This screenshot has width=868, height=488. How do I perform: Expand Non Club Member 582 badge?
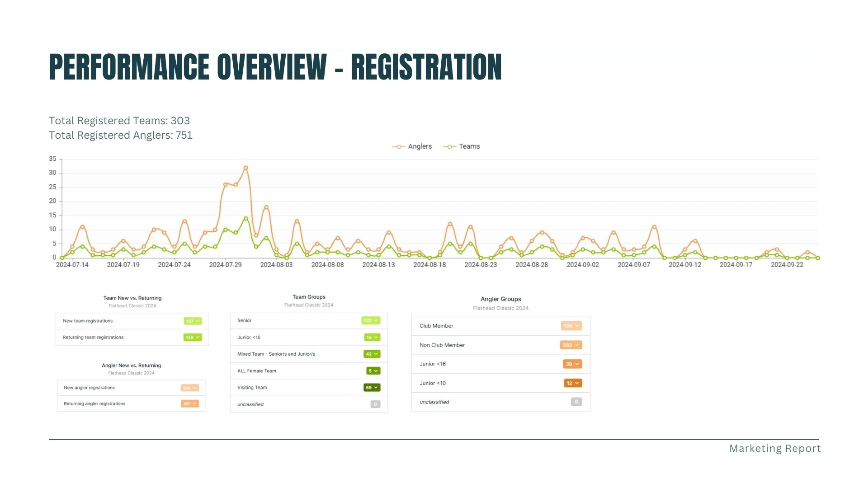(x=571, y=345)
